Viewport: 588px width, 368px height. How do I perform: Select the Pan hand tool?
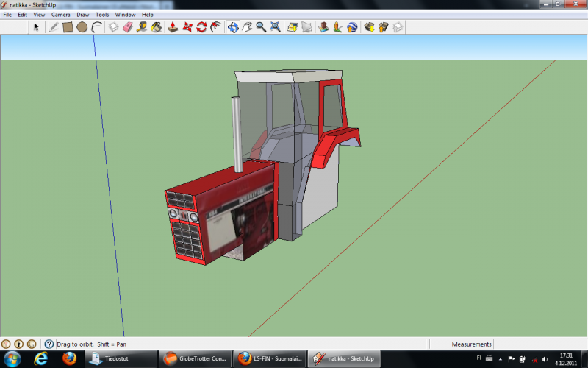point(248,27)
